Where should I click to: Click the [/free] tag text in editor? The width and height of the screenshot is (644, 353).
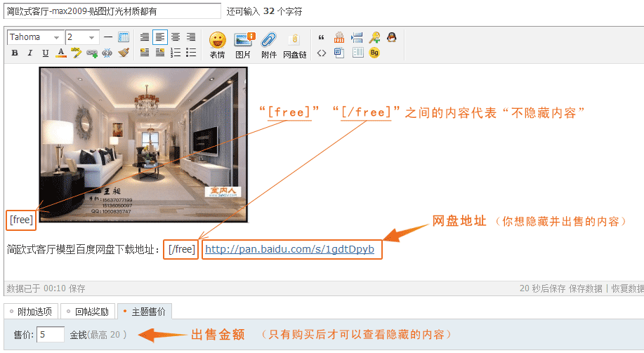point(181,249)
